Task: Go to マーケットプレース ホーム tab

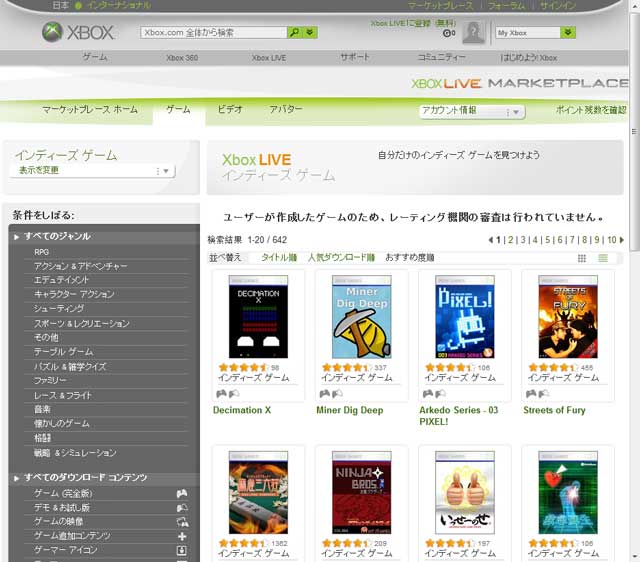Action: tap(90, 109)
